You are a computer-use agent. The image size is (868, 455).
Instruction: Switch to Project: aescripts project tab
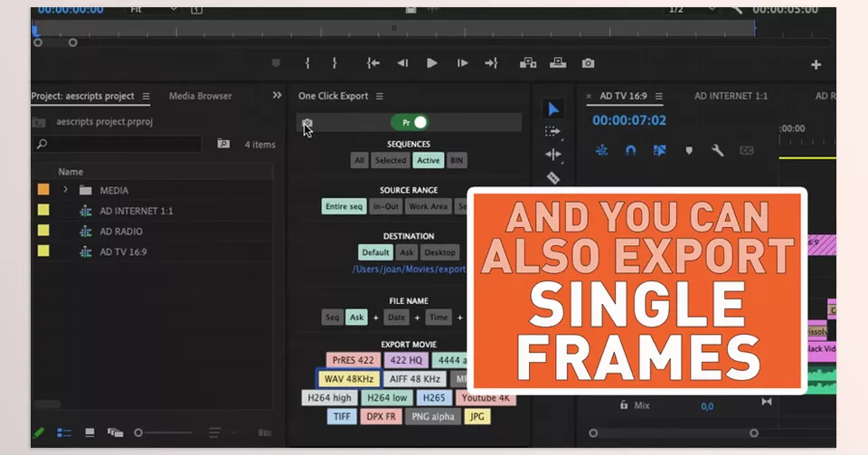82,96
